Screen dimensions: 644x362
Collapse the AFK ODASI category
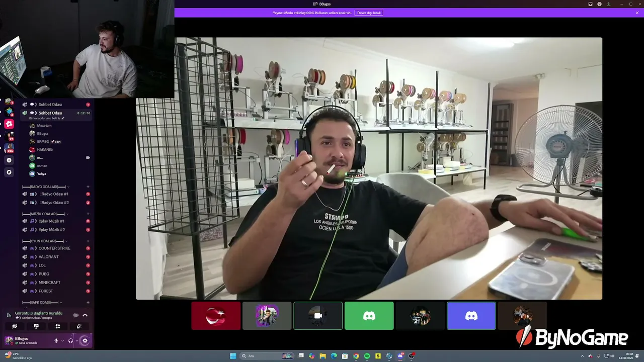click(x=42, y=302)
